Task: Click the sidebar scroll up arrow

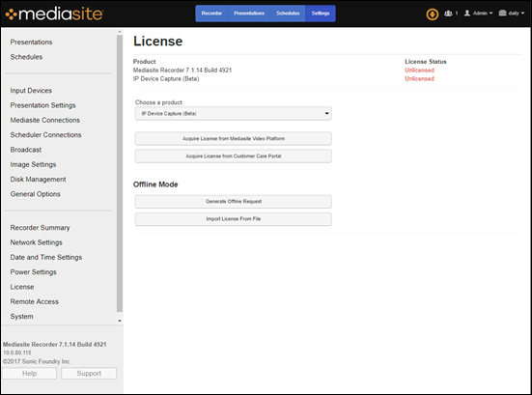Action: tap(120, 32)
